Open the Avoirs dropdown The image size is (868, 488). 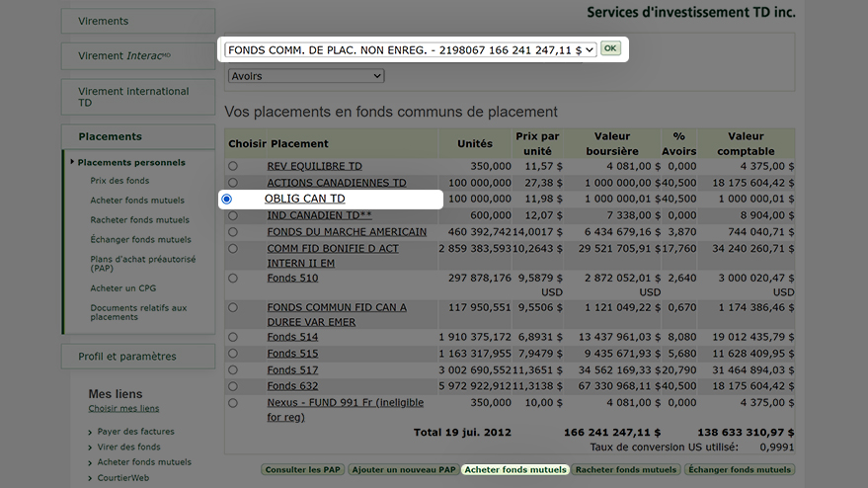click(x=306, y=76)
